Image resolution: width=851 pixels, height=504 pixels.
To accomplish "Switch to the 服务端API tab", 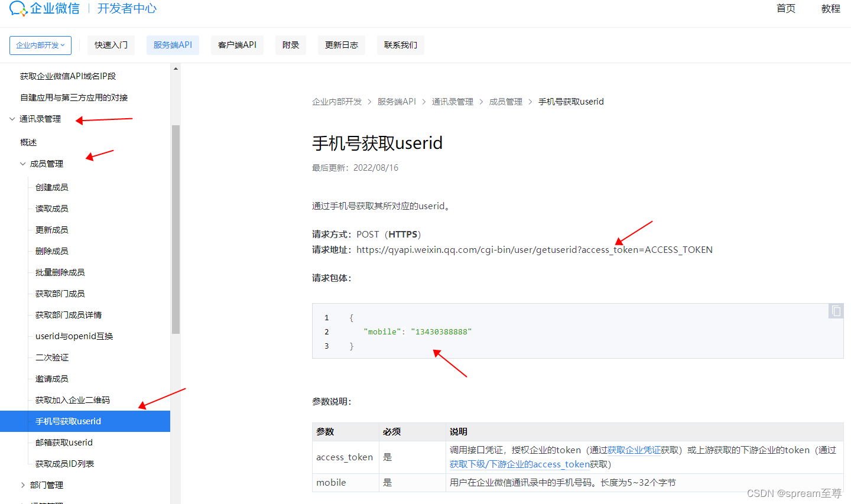I will (173, 45).
